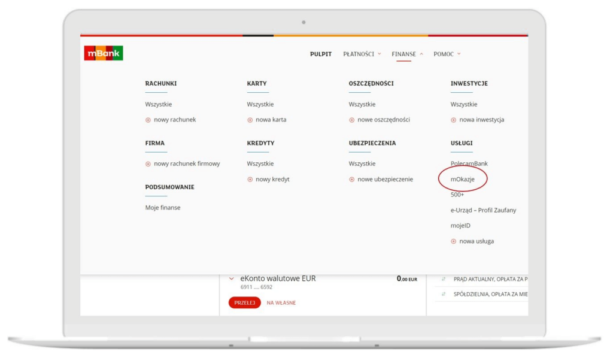Select mOkazje under Usługi

[x=463, y=179]
